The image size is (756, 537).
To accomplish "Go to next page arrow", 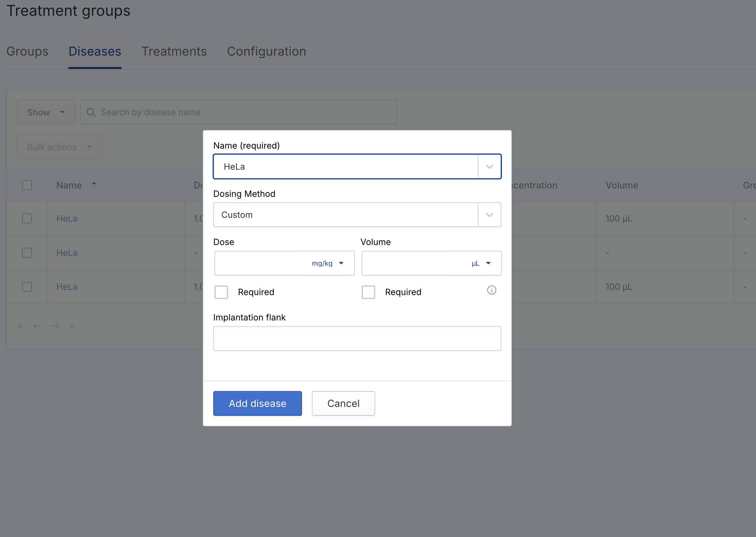I will [55, 326].
